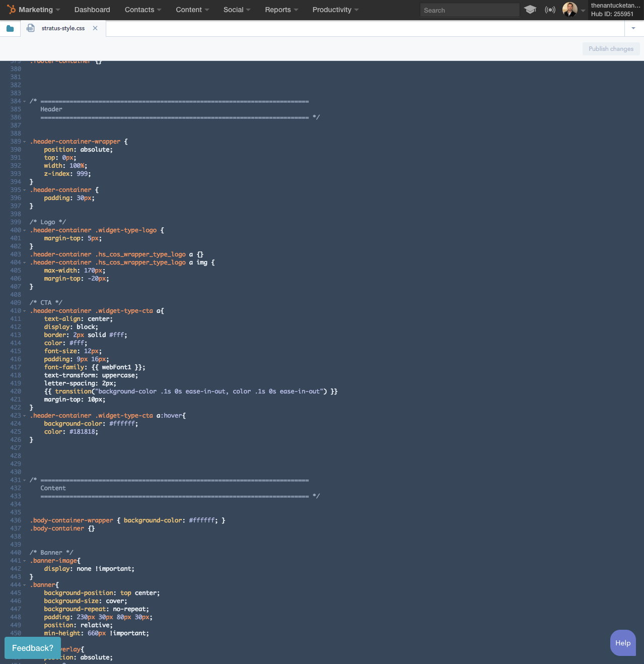Open the Help button

coord(623,643)
